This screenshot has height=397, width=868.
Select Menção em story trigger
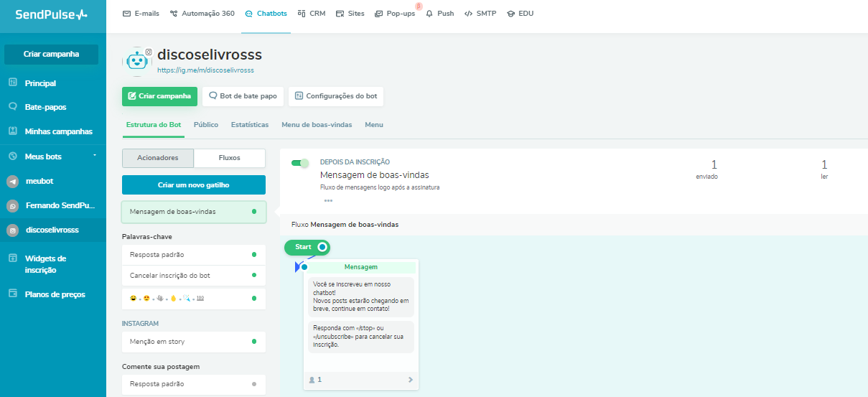click(194, 342)
